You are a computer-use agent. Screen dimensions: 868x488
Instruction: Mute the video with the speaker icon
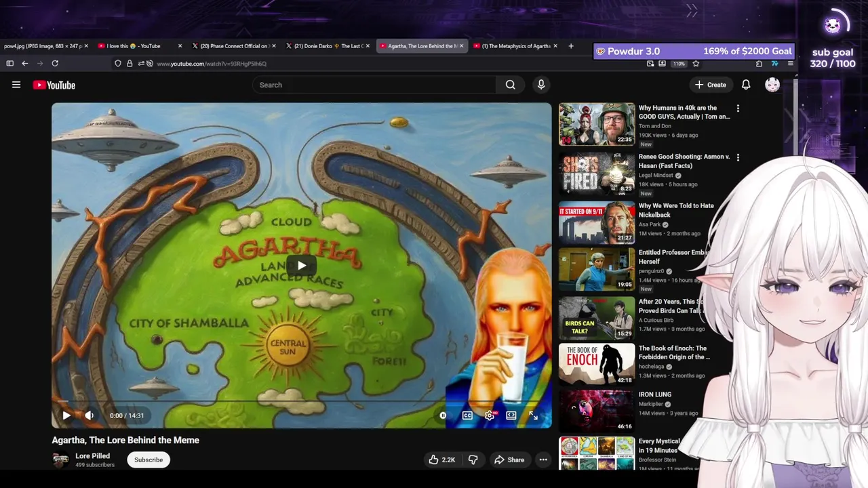pyautogui.click(x=89, y=415)
